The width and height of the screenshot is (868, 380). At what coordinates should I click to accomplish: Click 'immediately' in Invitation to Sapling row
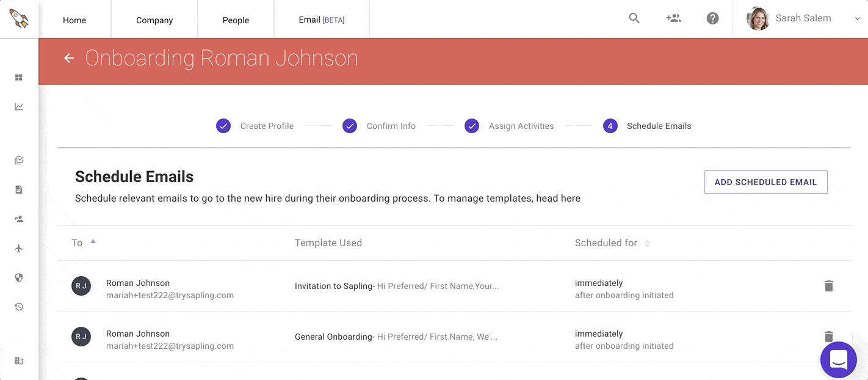point(599,283)
